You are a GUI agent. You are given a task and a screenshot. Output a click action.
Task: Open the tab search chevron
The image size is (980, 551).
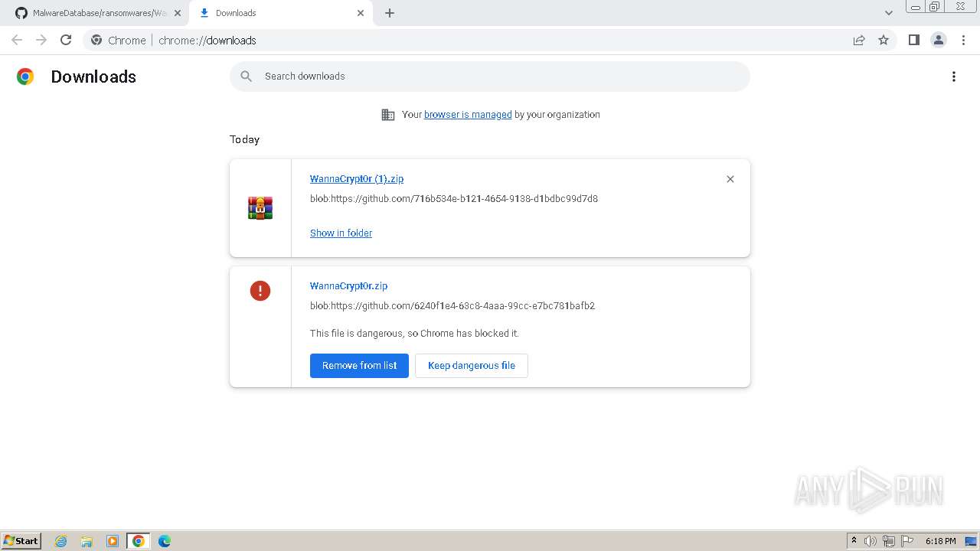pyautogui.click(x=888, y=13)
